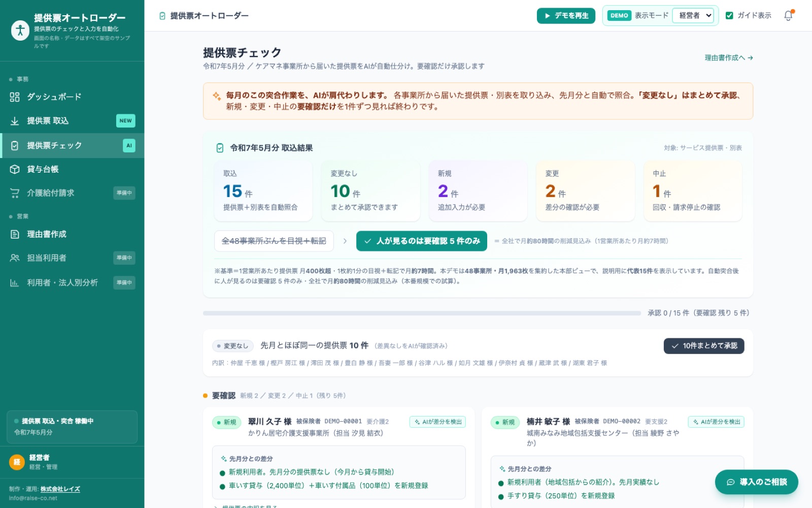Click the ダッシュボード grid icon
Viewport: 812px width, 508px height.
coord(15,97)
